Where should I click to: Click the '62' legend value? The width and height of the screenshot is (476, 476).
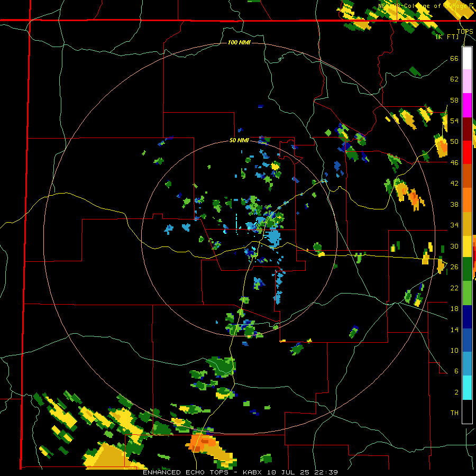click(454, 79)
